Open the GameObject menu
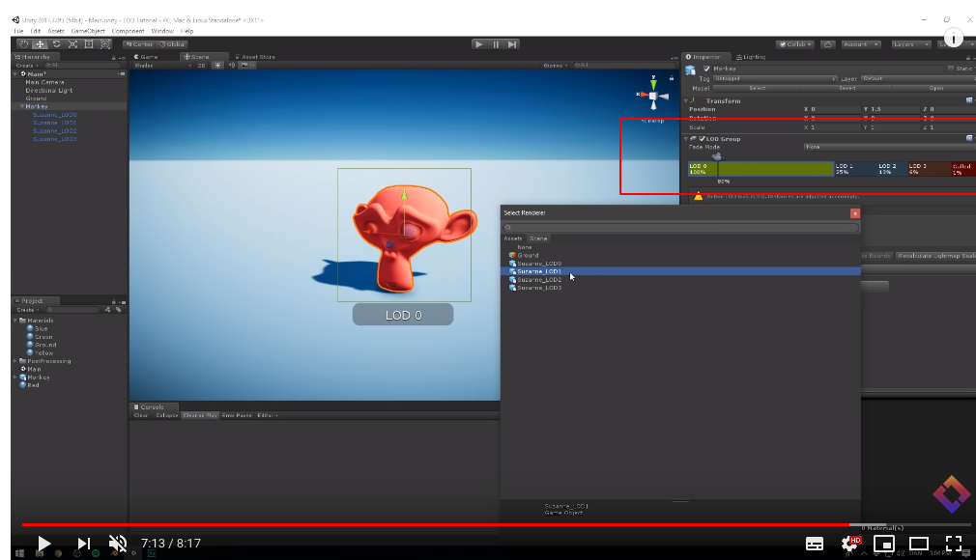The width and height of the screenshot is (976, 560). click(x=89, y=30)
